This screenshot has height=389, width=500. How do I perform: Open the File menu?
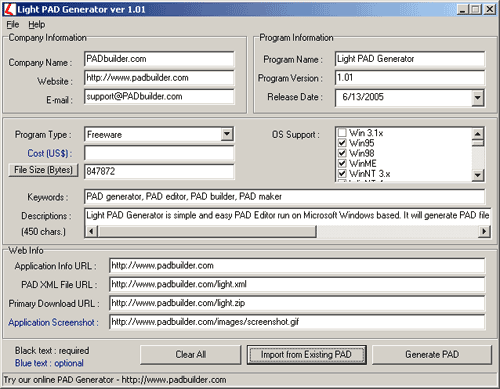13,24
